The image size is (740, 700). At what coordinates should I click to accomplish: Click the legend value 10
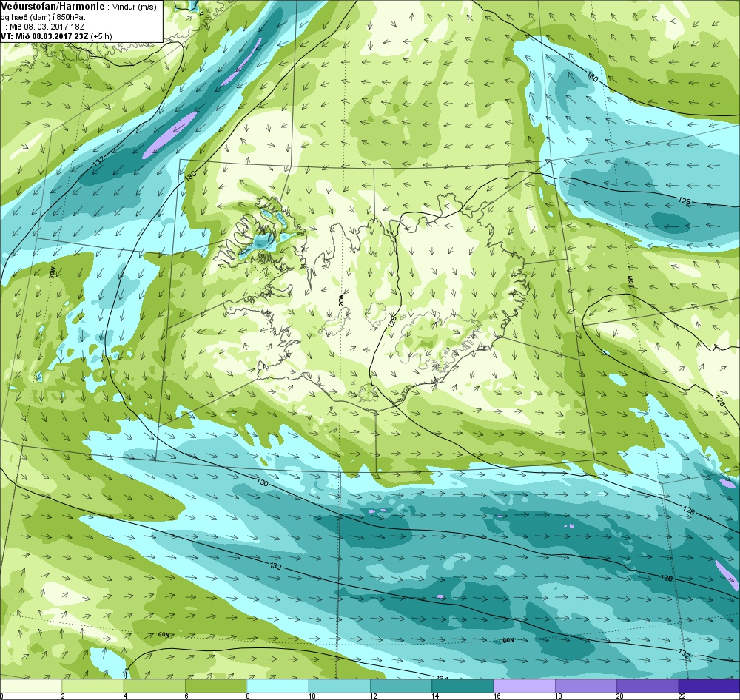[312, 696]
